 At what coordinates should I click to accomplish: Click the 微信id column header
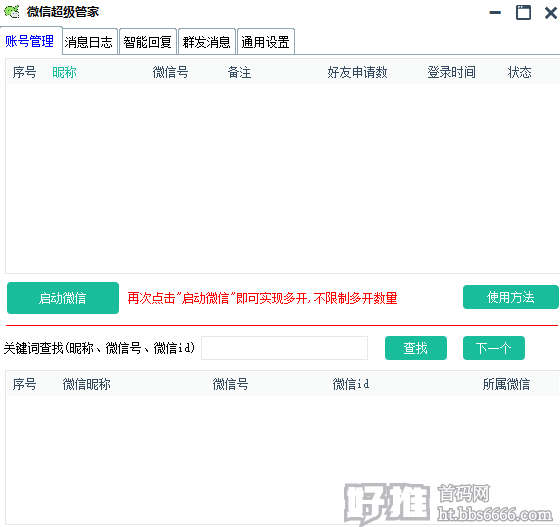[x=351, y=384]
